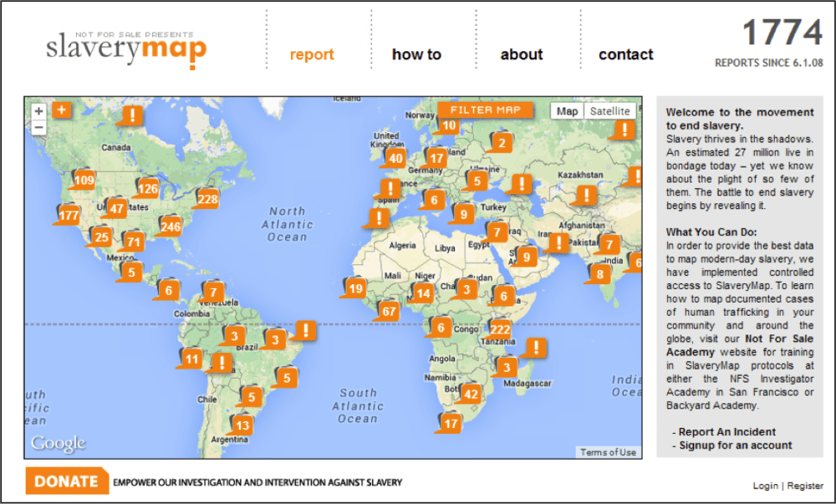Select the 42 marker in southern Africa
This screenshot has width=836, height=504.
[x=470, y=395]
